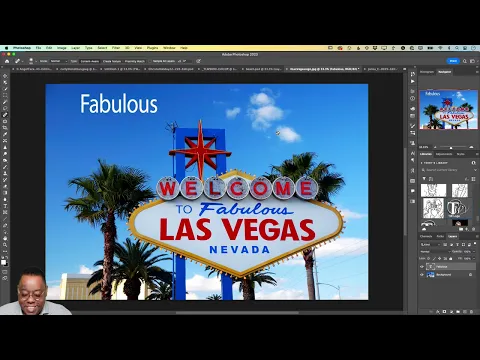Click the Libraries trash icon
The height and width of the screenshot is (360, 480).
tap(473, 229)
